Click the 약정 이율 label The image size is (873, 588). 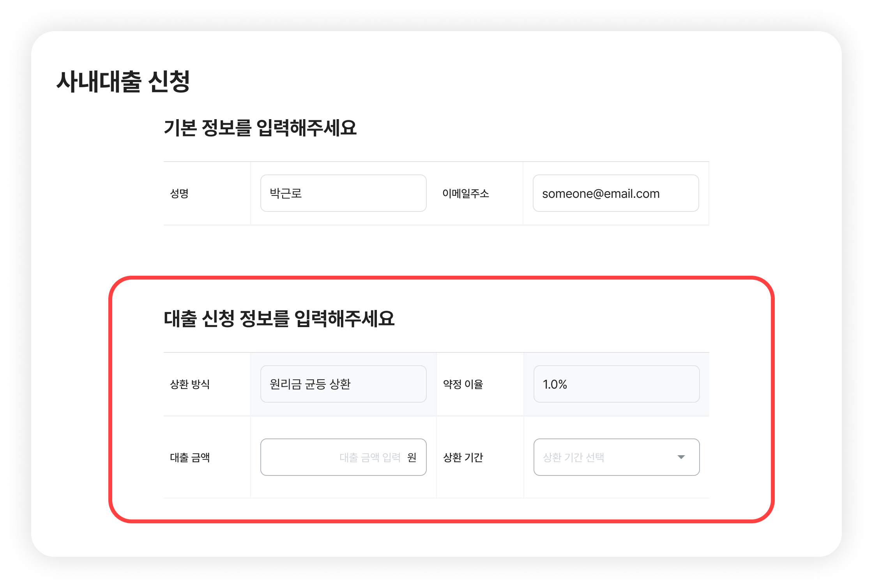tap(463, 384)
